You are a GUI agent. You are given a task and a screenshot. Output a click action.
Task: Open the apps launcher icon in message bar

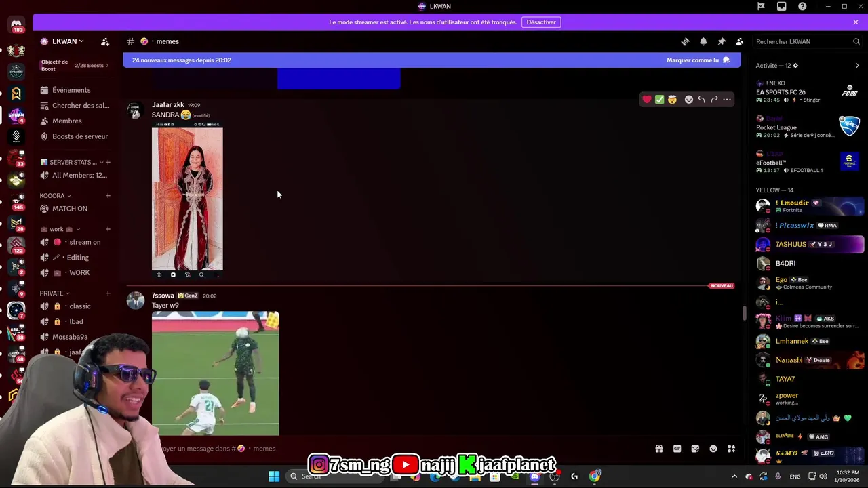731,449
